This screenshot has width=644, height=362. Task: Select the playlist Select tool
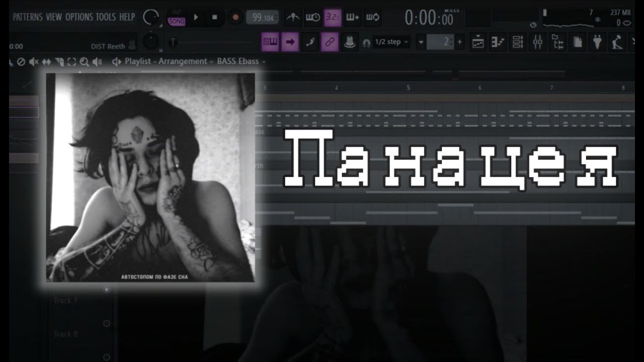click(71, 62)
